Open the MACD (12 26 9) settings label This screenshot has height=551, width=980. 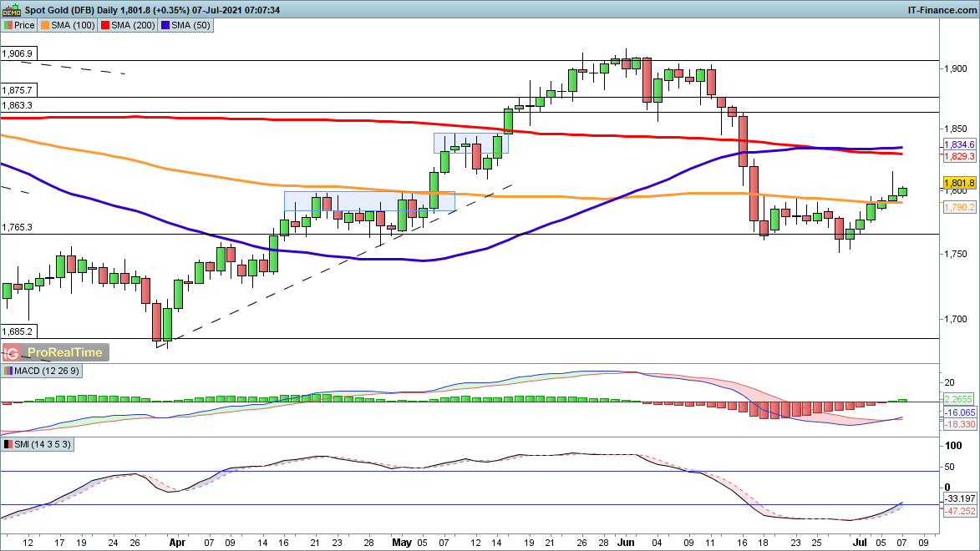point(41,371)
